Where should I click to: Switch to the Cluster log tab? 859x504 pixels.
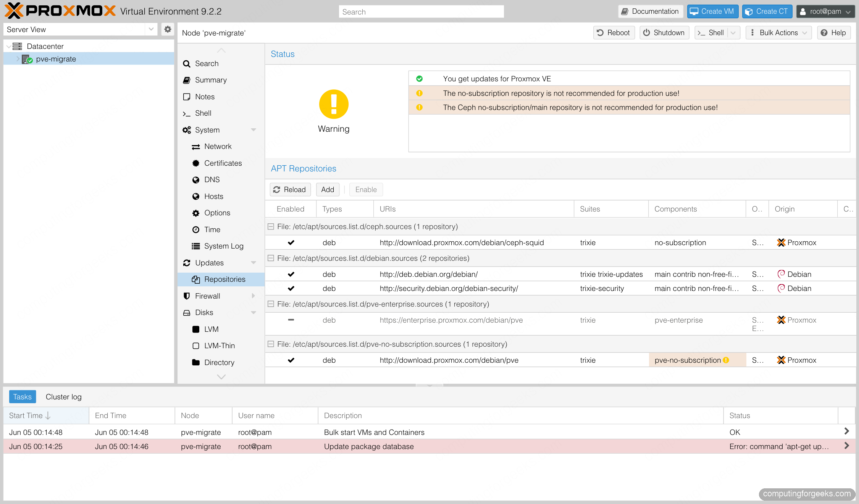(x=63, y=397)
